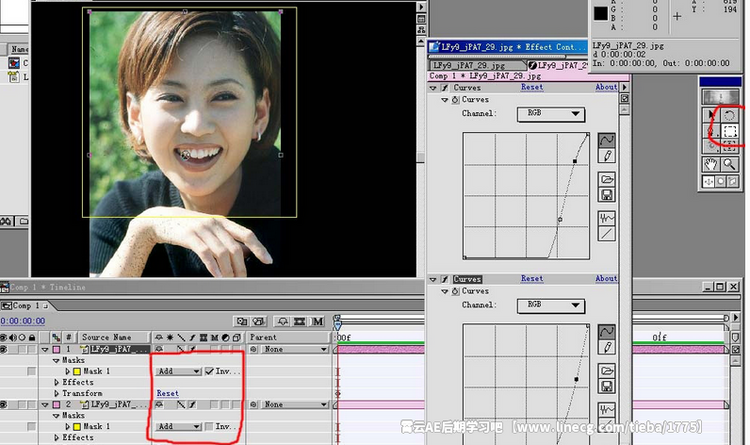
Task: Toggle layer 2 effects switch in timeline
Action: tap(192, 404)
